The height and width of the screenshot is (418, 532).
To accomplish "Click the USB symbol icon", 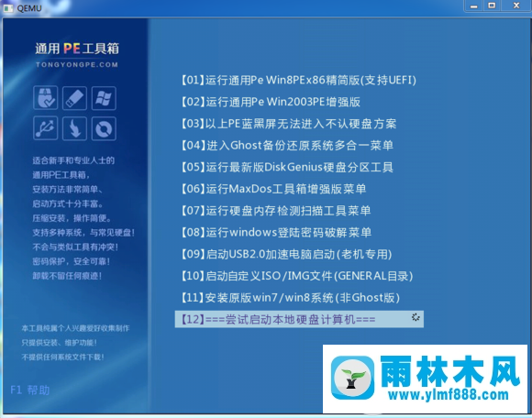I will click(46, 128).
